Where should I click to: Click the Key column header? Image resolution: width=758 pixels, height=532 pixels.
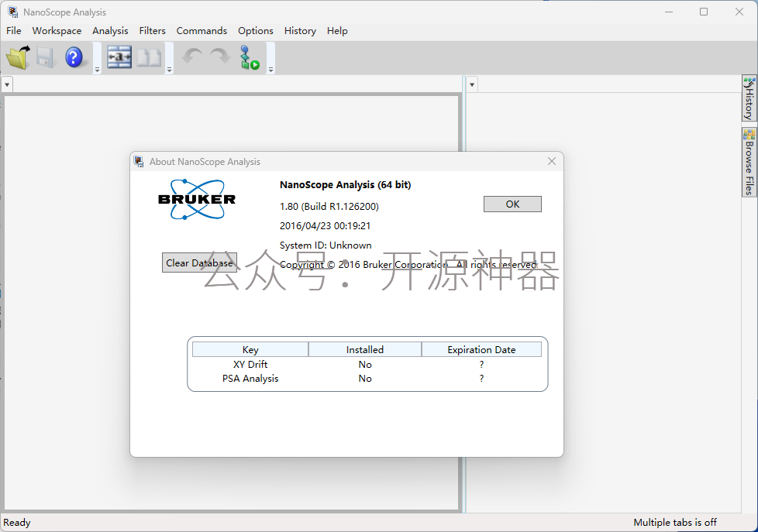[250, 349]
